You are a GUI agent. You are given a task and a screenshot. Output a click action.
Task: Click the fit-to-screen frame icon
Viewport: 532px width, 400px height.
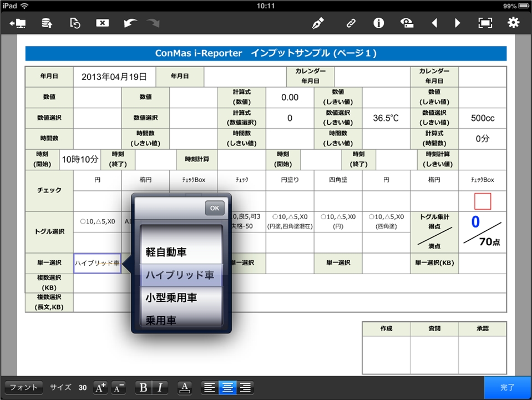coord(485,23)
